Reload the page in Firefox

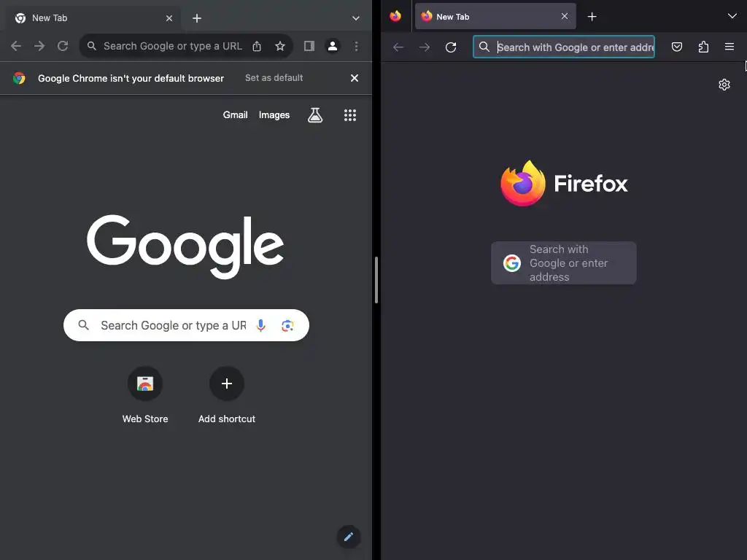tap(451, 47)
